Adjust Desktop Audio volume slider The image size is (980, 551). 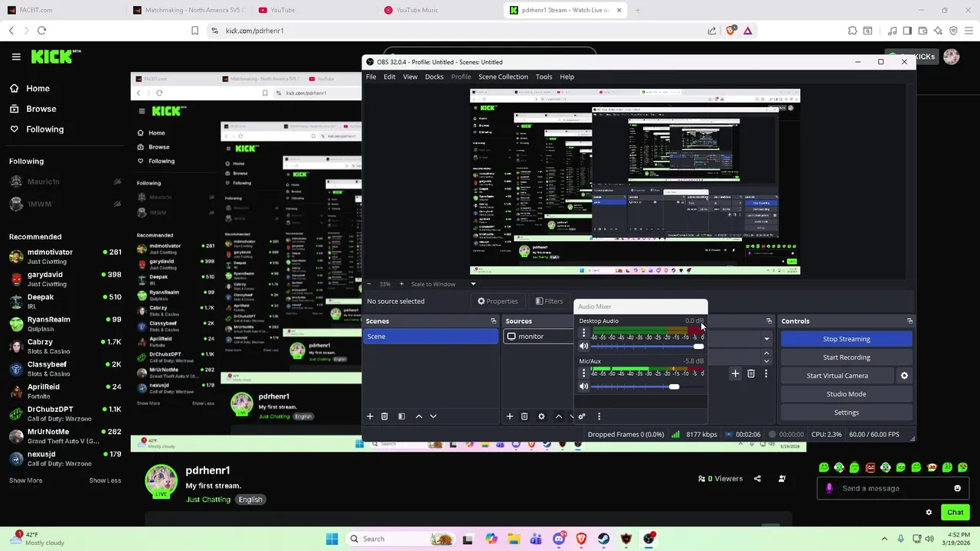[647, 347]
